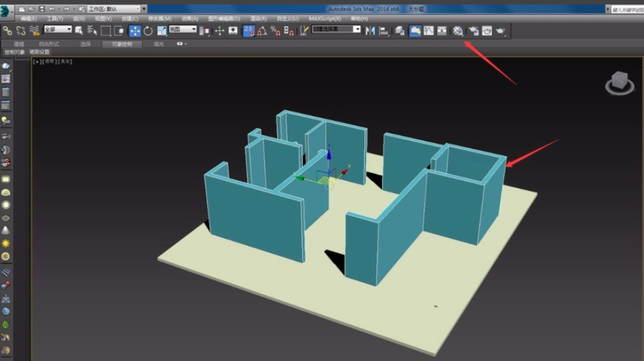Screen dimensions: 644x361
Task: Open the Material Editor icon
Action: tap(457, 31)
